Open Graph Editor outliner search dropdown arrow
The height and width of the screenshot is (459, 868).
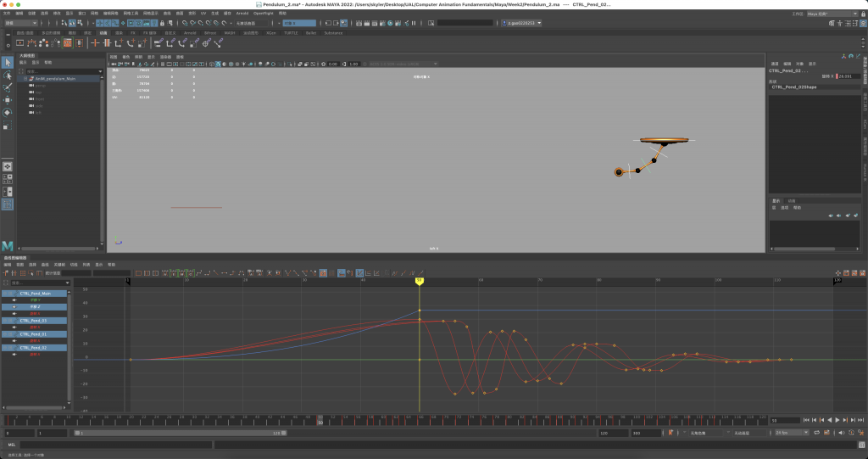pos(68,283)
